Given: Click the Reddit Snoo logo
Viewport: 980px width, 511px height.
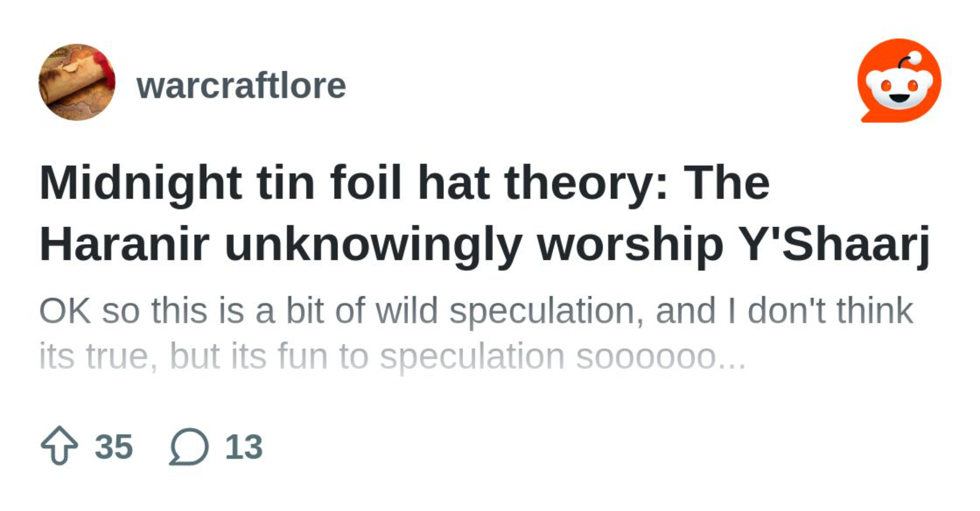Looking at the screenshot, I should coord(899,81).
